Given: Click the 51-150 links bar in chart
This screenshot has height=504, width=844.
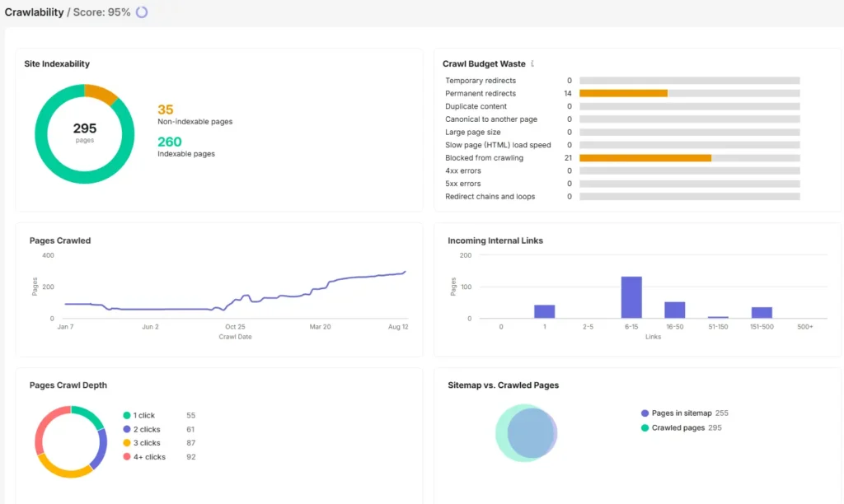Looking at the screenshot, I should pos(718,317).
